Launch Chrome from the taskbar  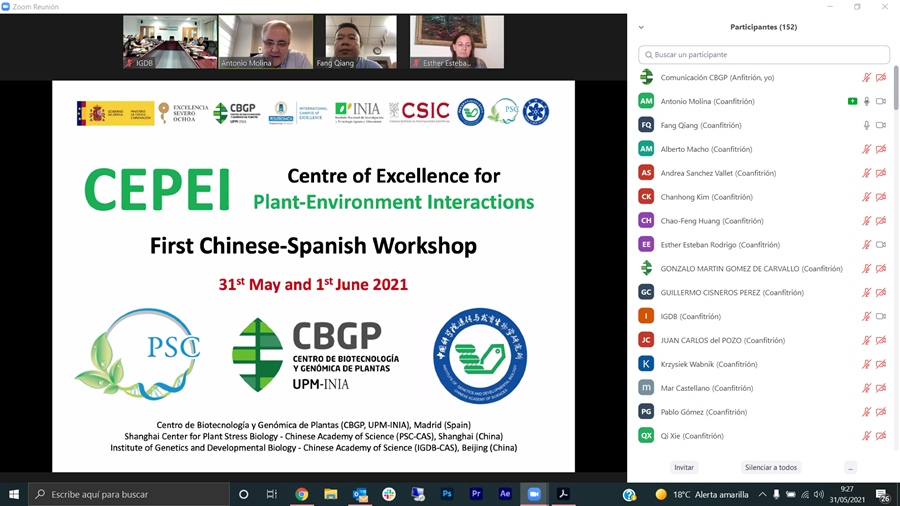point(301,494)
